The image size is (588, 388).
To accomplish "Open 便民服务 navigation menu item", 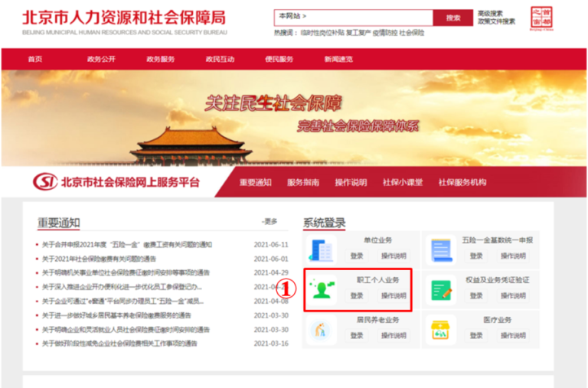I will (x=279, y=59).
